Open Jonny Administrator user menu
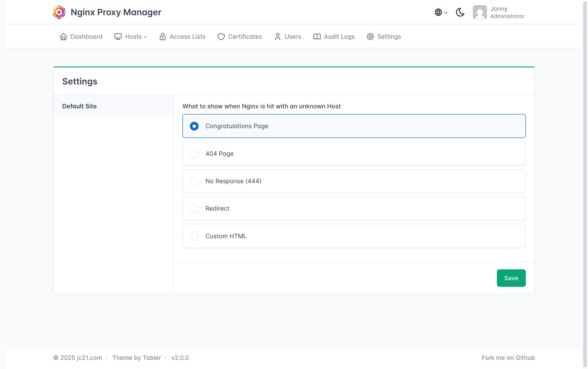This screenshot has height=369, width=588. pyautogui.click(x=507, y=12)
